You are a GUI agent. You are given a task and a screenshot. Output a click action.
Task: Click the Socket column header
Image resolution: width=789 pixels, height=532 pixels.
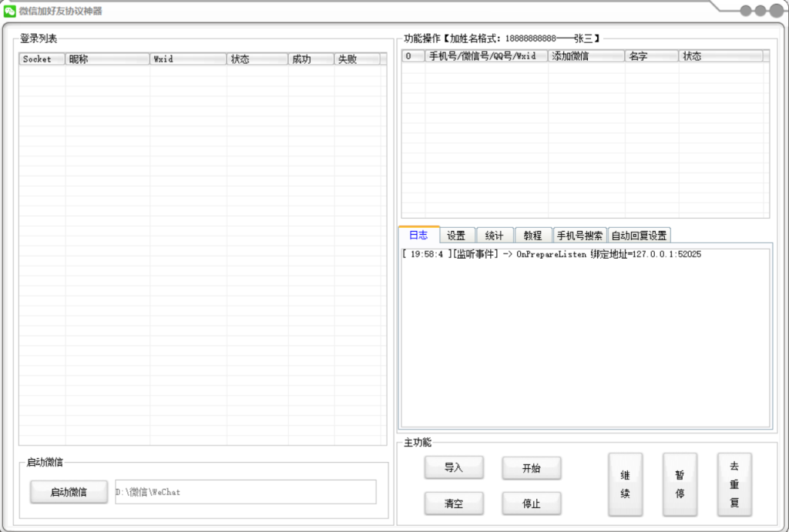click(x=42, y=59)
